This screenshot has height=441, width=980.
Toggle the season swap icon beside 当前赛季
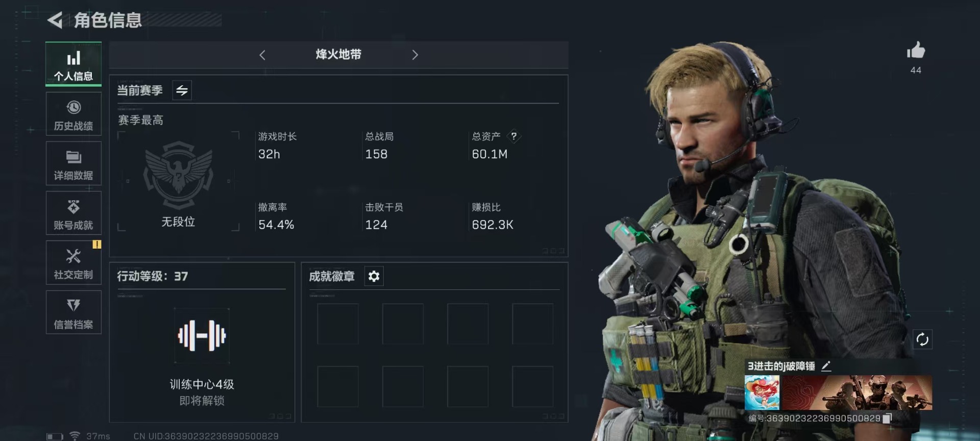[x=182, y=91]
